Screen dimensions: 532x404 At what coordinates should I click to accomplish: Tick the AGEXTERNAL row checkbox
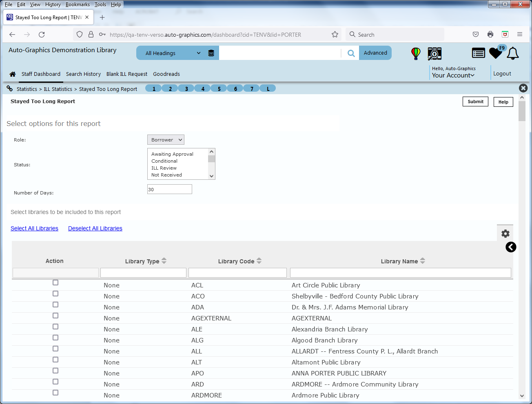pyautogui.click(x=55, y=316)
